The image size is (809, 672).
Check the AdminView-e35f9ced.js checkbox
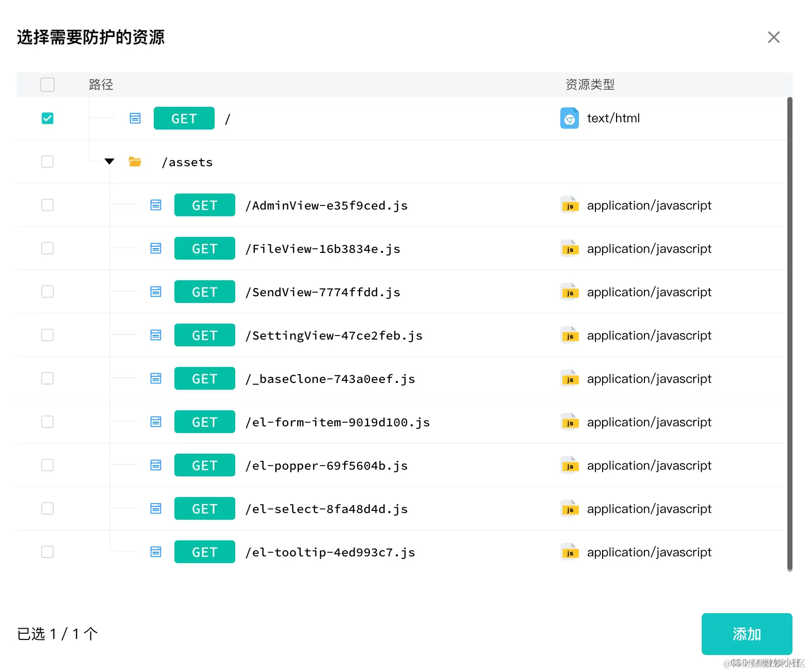tap(47, 205)
